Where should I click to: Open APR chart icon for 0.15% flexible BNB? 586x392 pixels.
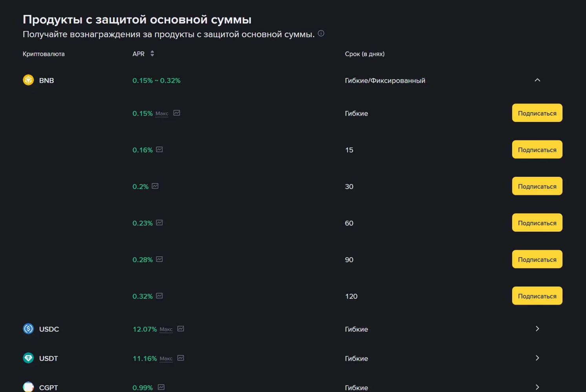click(x=177, y=113)
